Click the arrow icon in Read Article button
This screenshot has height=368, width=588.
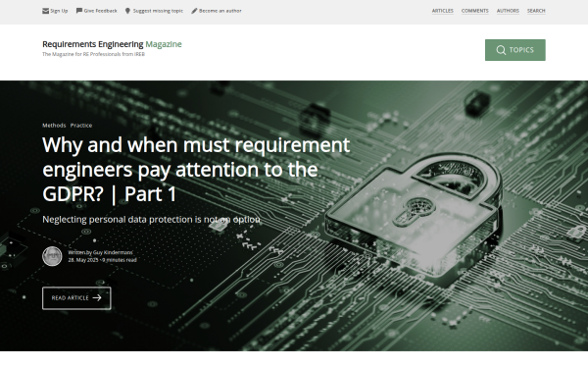pos(97,297)
